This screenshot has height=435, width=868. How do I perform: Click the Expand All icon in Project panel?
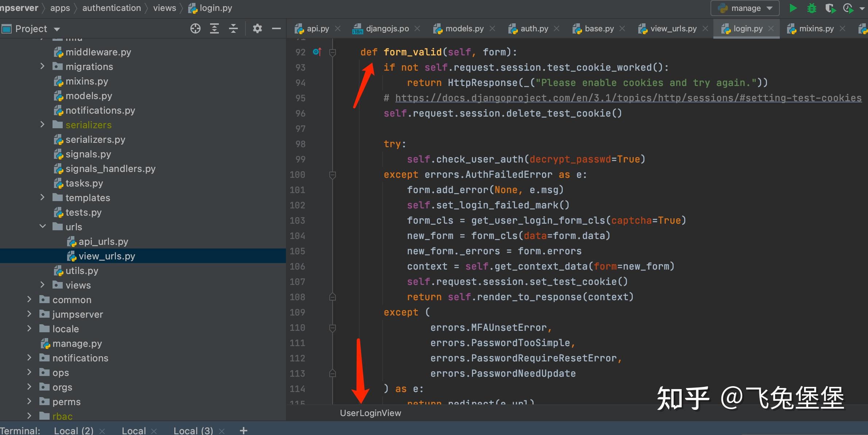[x=214, y=28]
